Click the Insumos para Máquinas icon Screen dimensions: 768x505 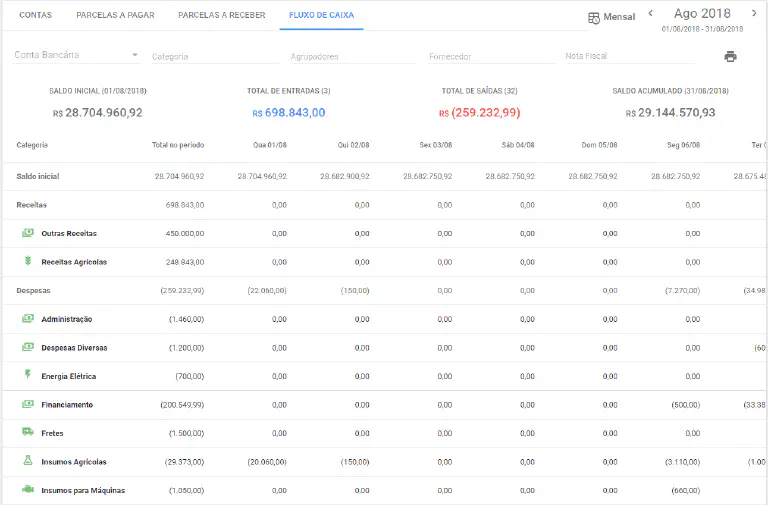28,489
